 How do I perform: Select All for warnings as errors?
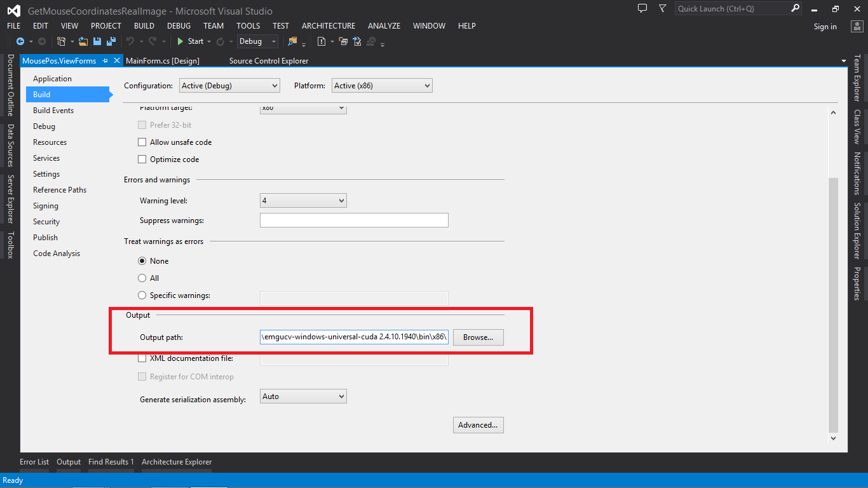pyautogui.click(x=142, y=278)
